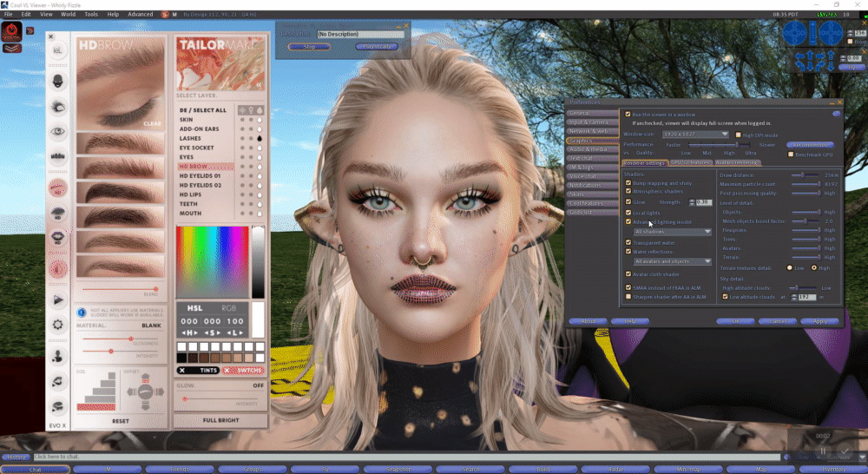Click the mouth with arrow icon in sidebar
The image size is (868, 474).
(x=57, y=381)
